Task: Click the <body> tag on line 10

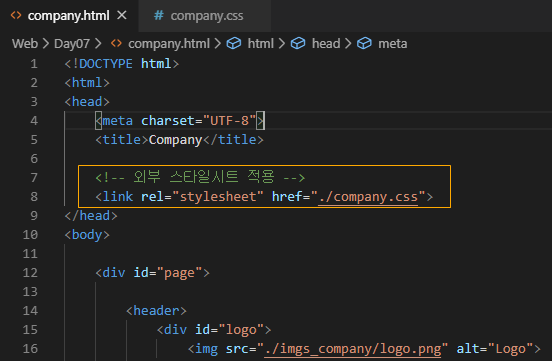Action: click(x=87, y=235)
